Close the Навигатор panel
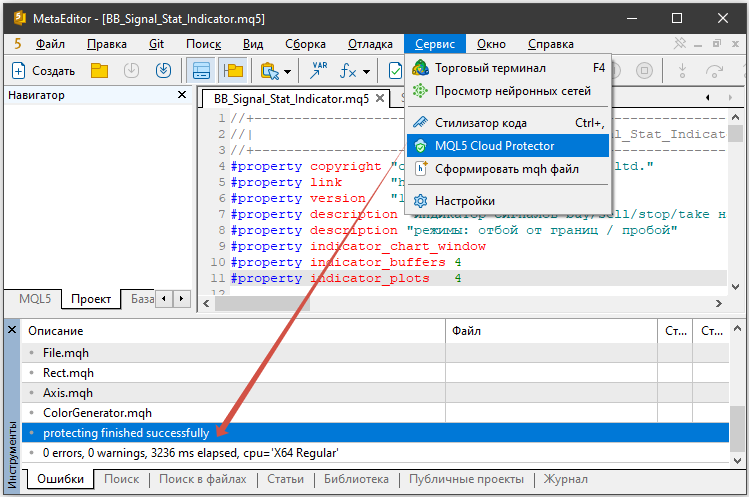This screenshot has height=497, width=749. pyautogui.click(x=182, y=95)
